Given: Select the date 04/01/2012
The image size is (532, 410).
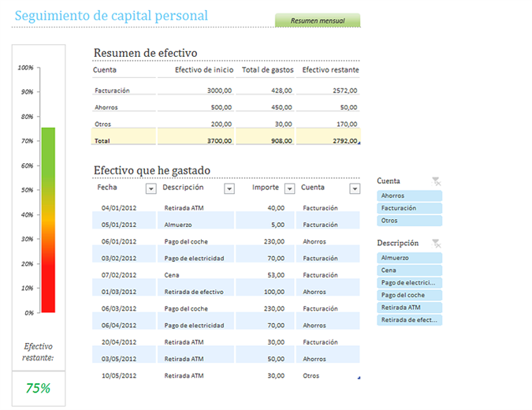Looking at the screenshot, I should point(119,208).
